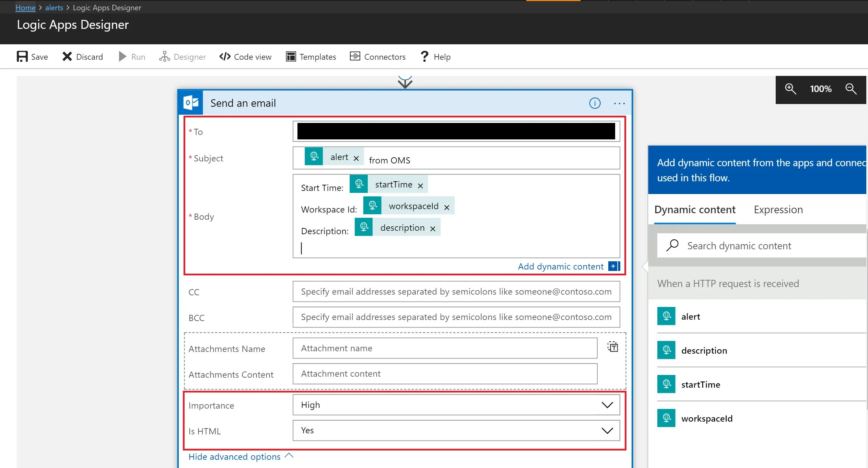Screen dimensions: 868x468
Task: Remove the workspaceId token from Body
Action: (447, 207)
